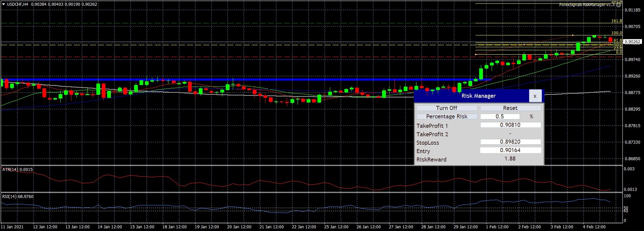
Task: Click the 13 Jan 12:00 time label
Action: (x=78, y=227)
